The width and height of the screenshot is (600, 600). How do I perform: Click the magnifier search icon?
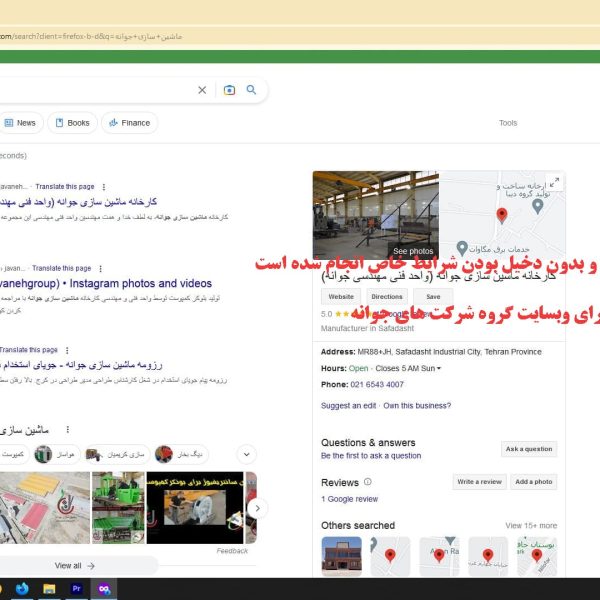coord(252,90)
